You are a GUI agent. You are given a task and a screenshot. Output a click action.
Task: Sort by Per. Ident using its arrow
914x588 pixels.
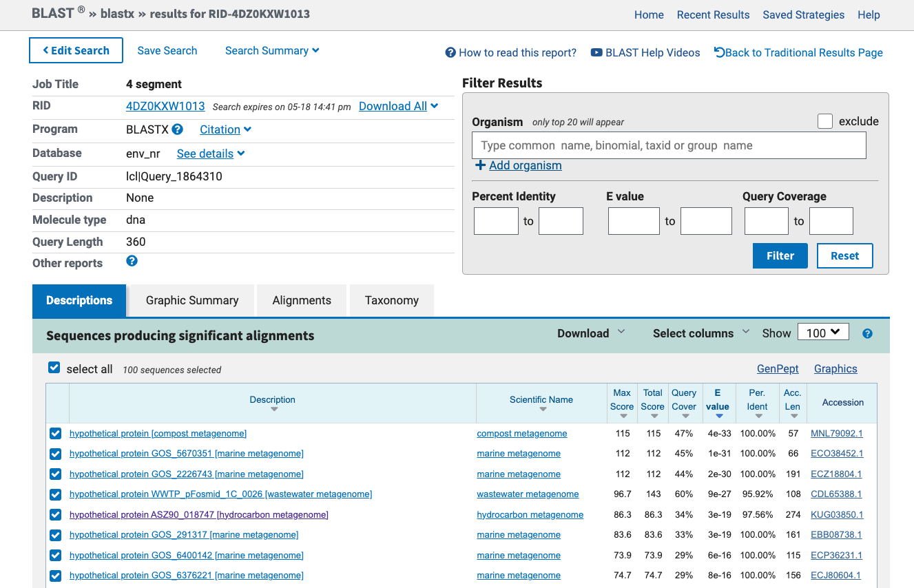coord(758,416)
